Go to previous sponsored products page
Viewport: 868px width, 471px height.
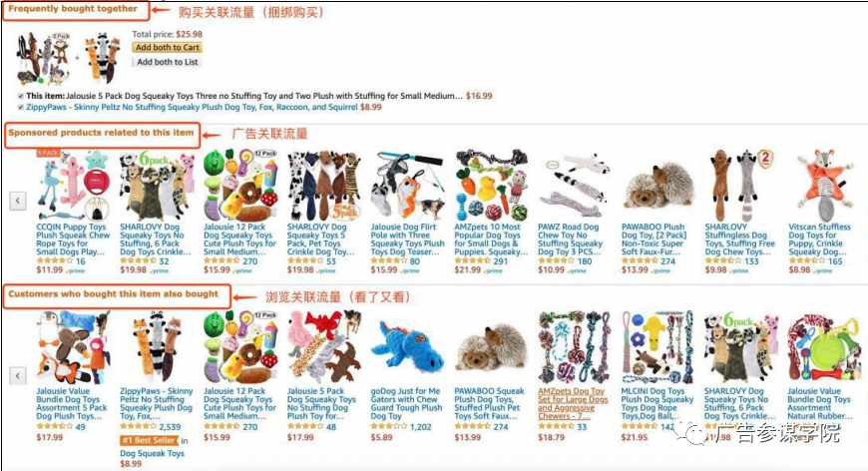(18, 201)
